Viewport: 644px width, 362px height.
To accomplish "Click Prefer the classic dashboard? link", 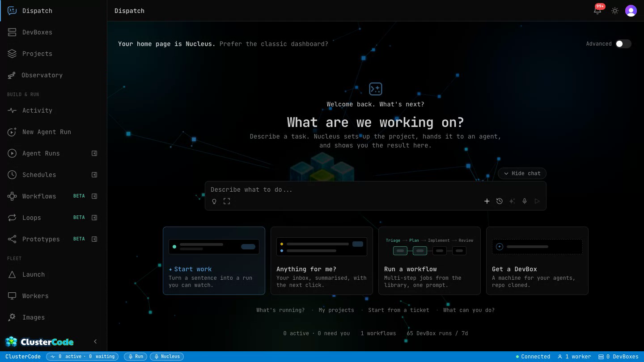I will [x=274, y=44].
